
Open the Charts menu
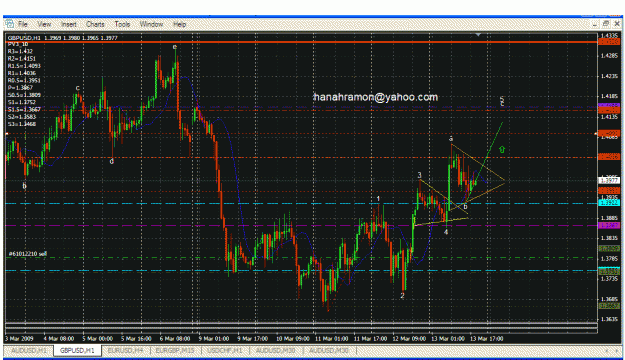(95, 24)
